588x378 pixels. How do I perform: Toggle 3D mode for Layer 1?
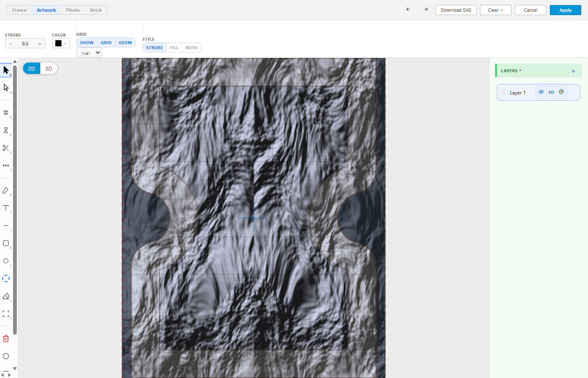coord(551,92)
